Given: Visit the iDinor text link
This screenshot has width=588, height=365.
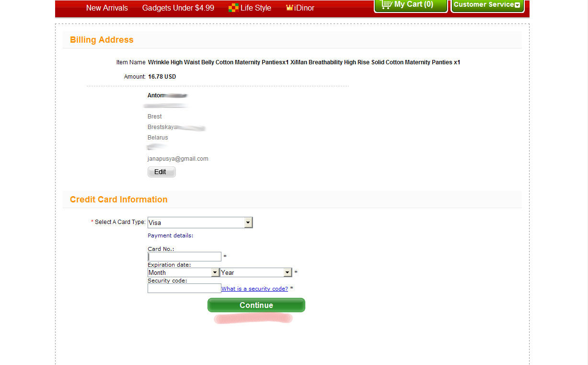Looking at the screenshot, I should pyautogui.click(x=305, y=8).
